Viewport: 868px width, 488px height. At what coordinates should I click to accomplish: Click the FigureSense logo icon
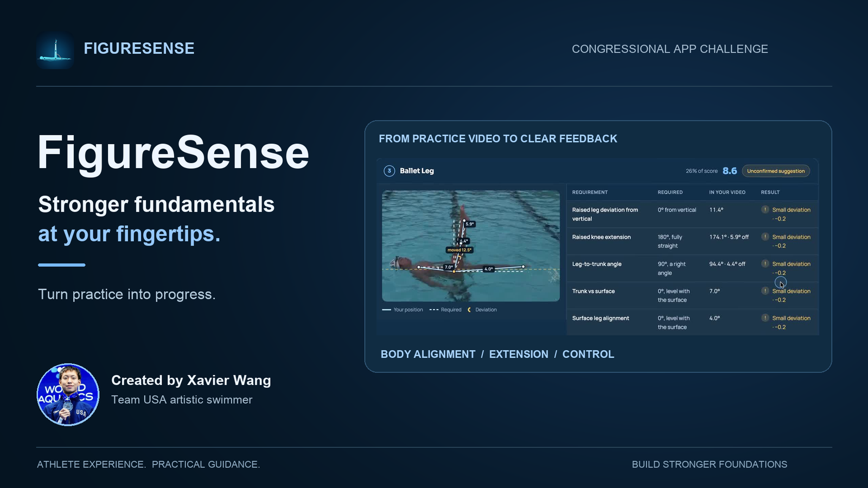[55, 51]
